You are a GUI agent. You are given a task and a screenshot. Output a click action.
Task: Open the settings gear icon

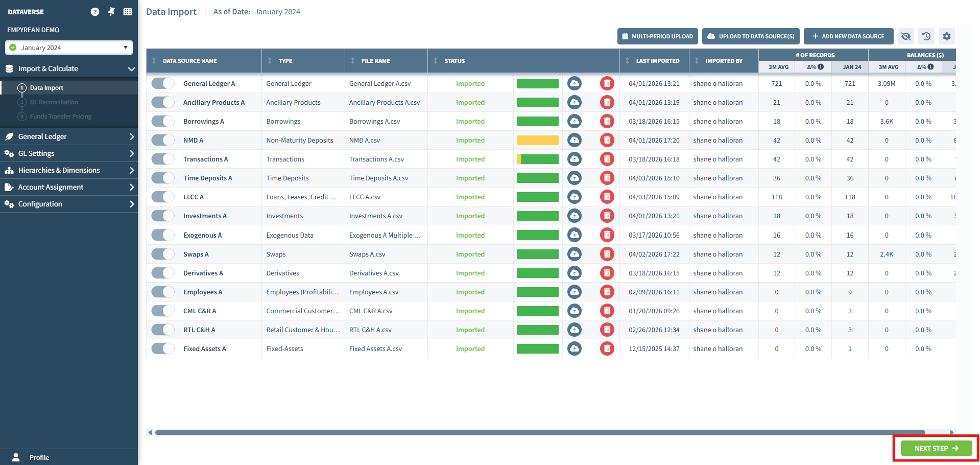coord(947,36)
